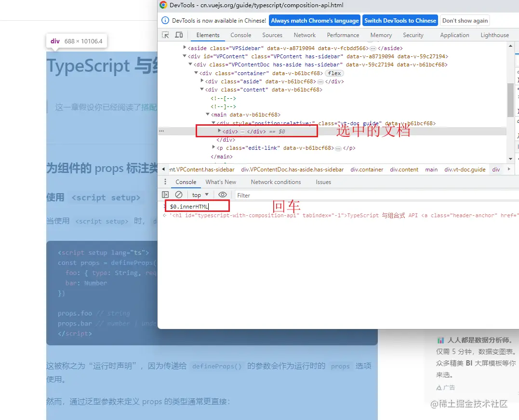Open the Security tab

(x=413, y=35)
